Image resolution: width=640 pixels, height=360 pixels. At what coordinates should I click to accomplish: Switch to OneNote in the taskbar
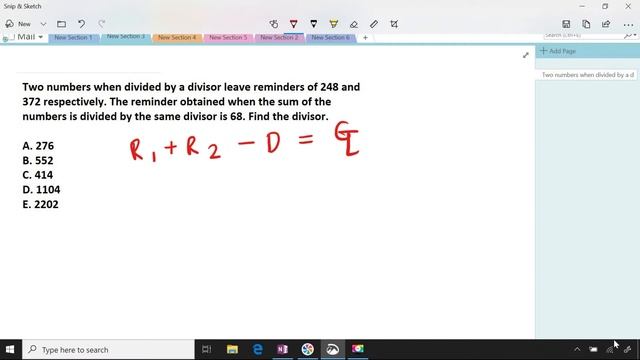(x=282, y=349)
